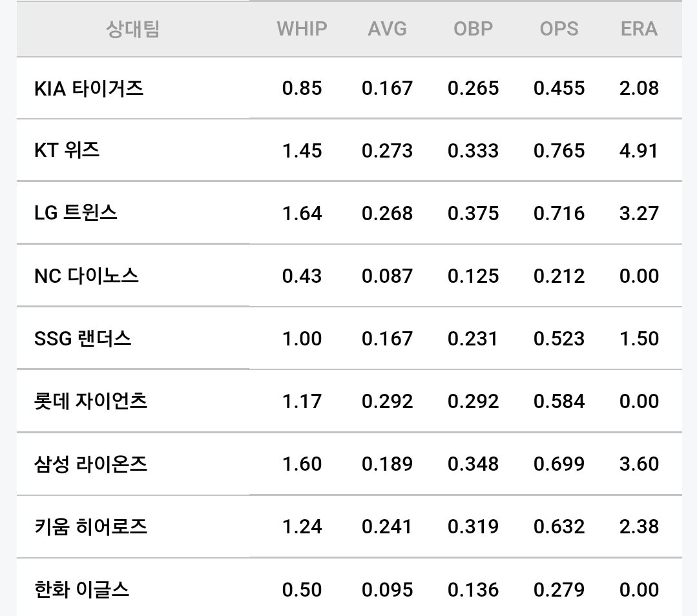Click 삼성 라이온즈 OPS value 0.699
This screenshot has height=616, width=697.
tap(559, 464)
